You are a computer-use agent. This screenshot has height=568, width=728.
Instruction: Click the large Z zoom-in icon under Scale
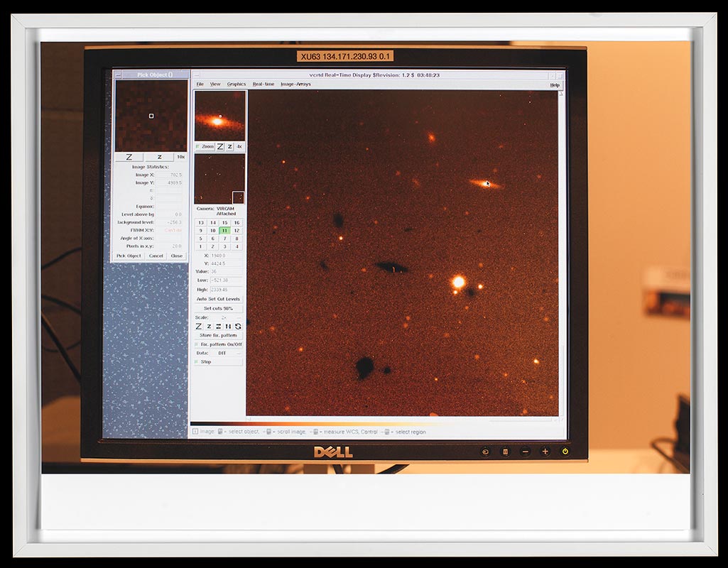(199, 326)
